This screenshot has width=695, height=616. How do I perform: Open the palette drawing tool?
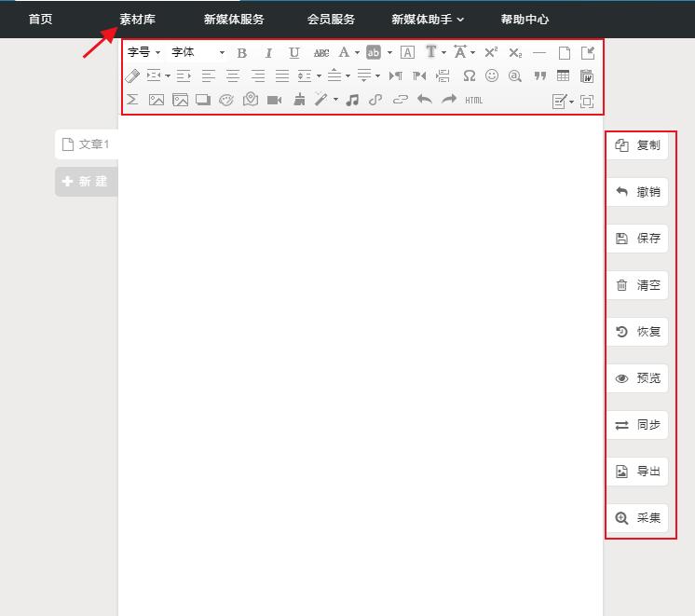[x=226, y=100]
